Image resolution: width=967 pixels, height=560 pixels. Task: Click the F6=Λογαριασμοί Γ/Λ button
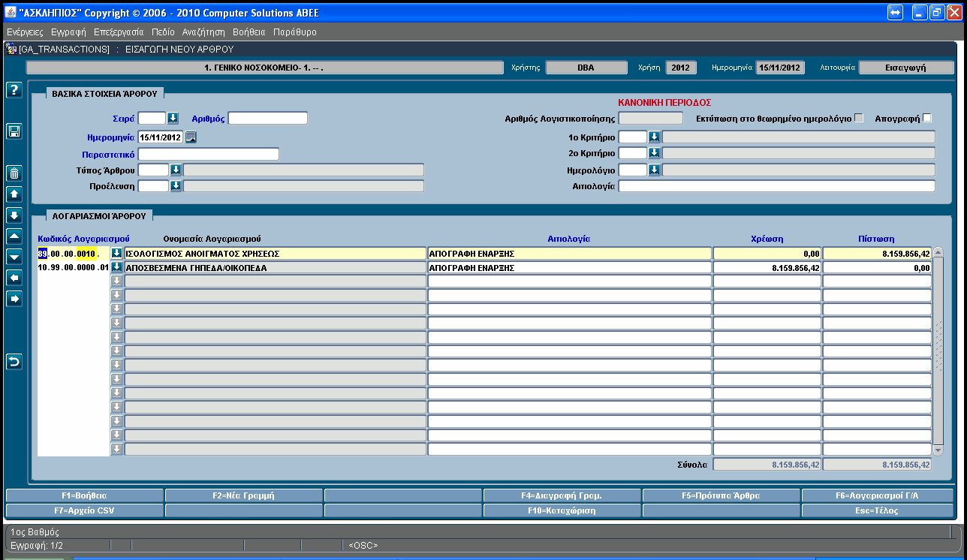pyautogui.click(x=877, y=495)
